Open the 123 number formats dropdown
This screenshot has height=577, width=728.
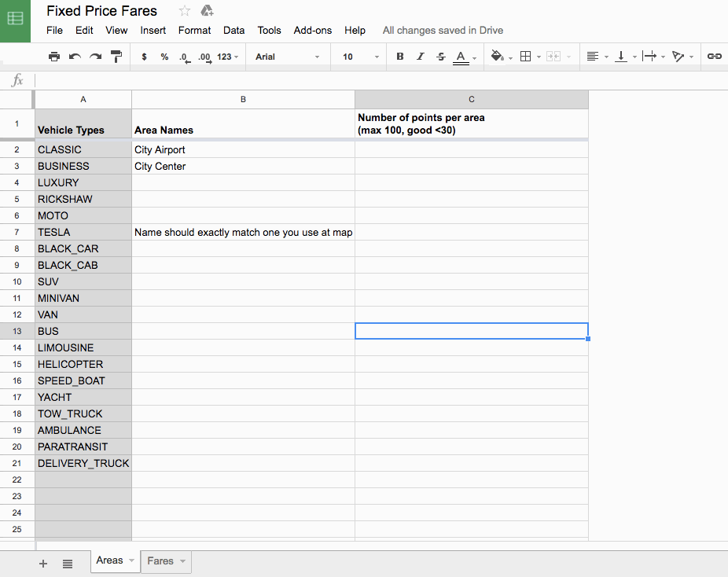point(227,57)
